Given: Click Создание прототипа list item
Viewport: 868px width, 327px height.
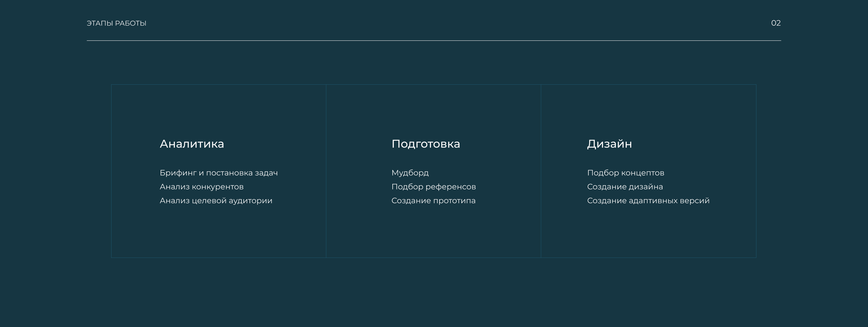Looking at the screenshot, I should (x=433, y=201).
